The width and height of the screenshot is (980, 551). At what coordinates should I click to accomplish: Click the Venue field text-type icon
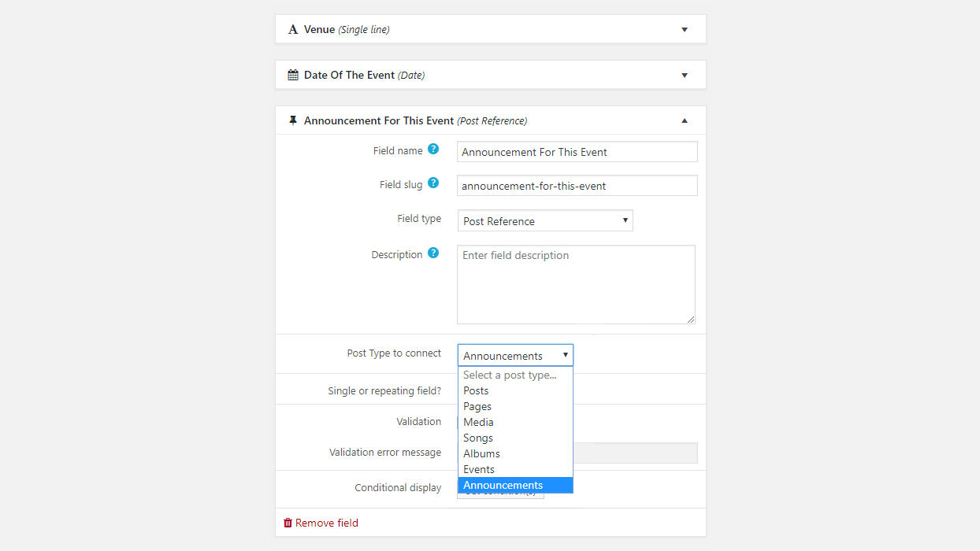(293, 30)
